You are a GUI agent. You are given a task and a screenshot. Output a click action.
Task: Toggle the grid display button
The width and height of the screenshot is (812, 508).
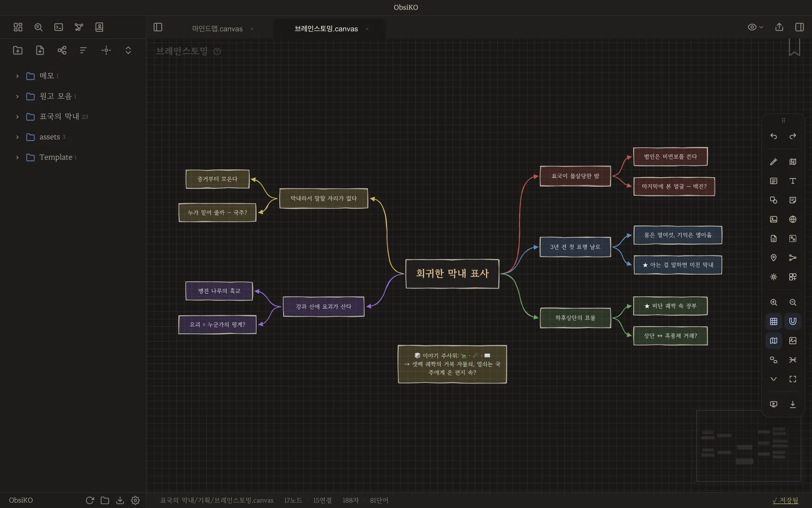tap(773, 321)
